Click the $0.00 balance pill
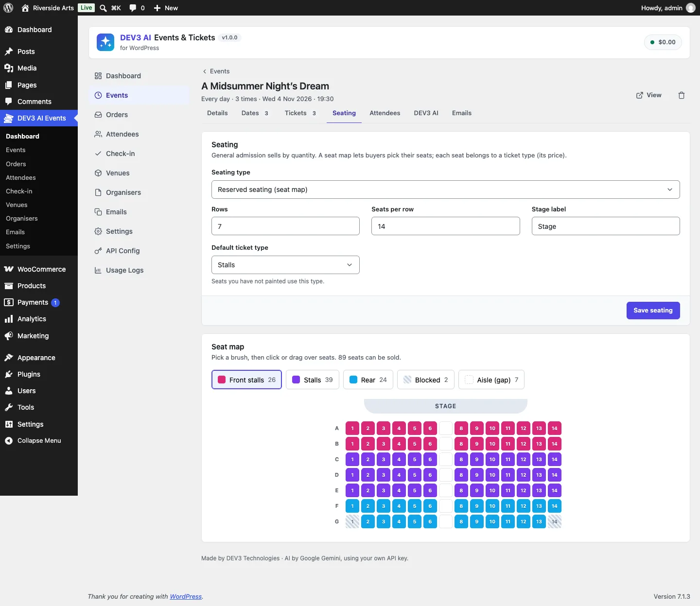Screen dimensions: 700x606 coord(663,42)
